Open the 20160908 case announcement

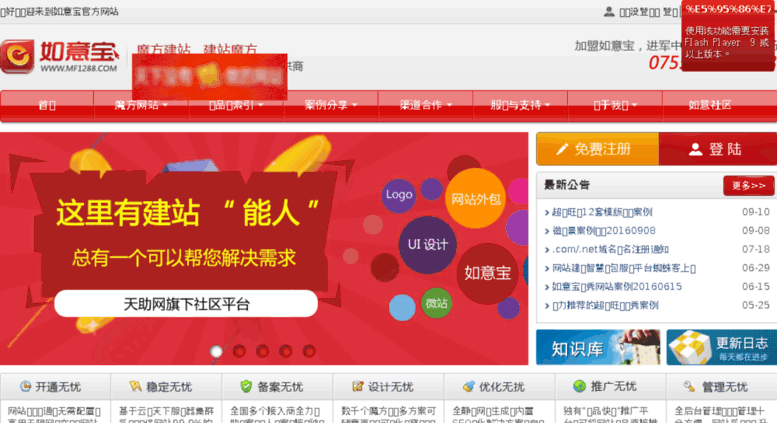[604, 231]
